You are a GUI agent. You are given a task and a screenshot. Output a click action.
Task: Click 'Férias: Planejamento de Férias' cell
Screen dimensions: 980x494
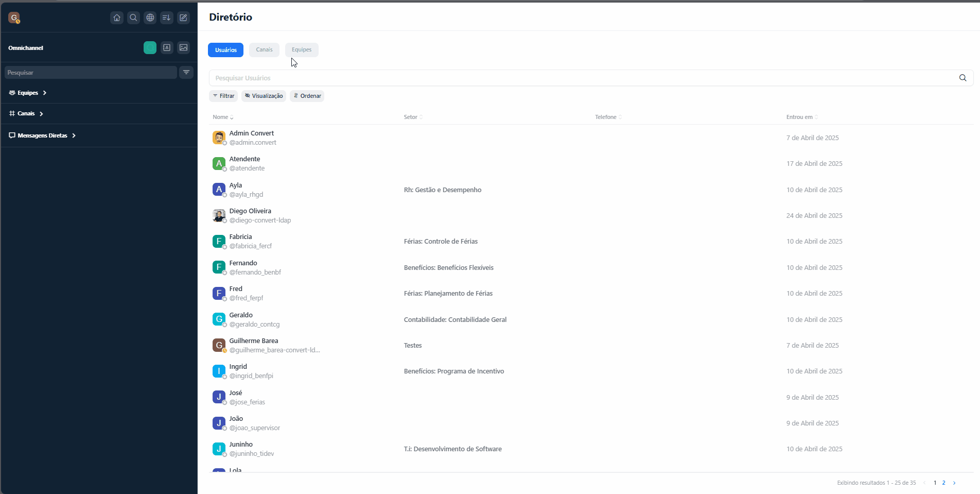448,293
